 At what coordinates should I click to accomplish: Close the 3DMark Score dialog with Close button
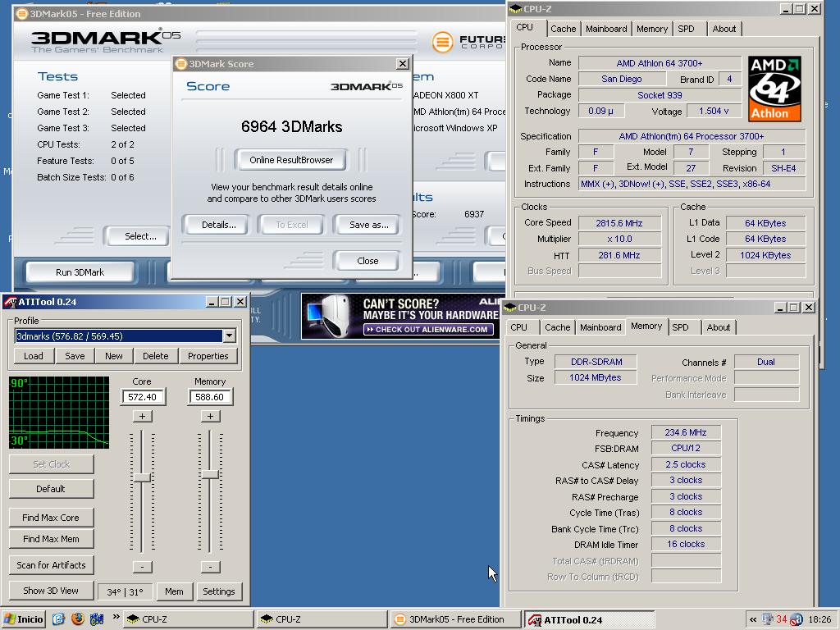click(x=367, y=261)
